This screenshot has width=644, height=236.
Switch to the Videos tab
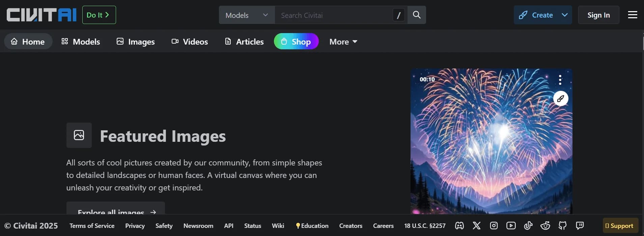190,42
